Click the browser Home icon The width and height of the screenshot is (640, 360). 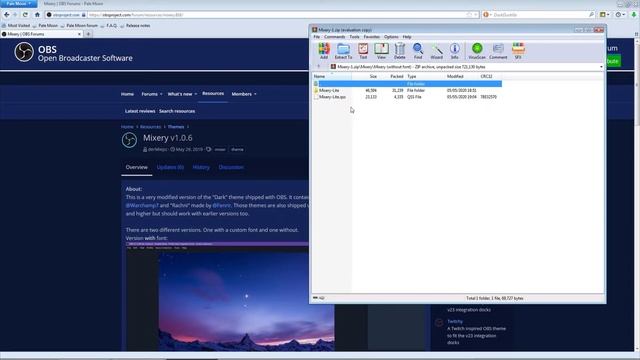[x=37, y=15]
